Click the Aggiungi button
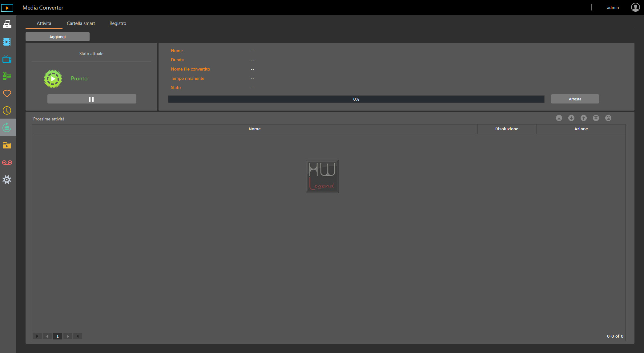The image size is (644, 353). (x=58, y=37)
